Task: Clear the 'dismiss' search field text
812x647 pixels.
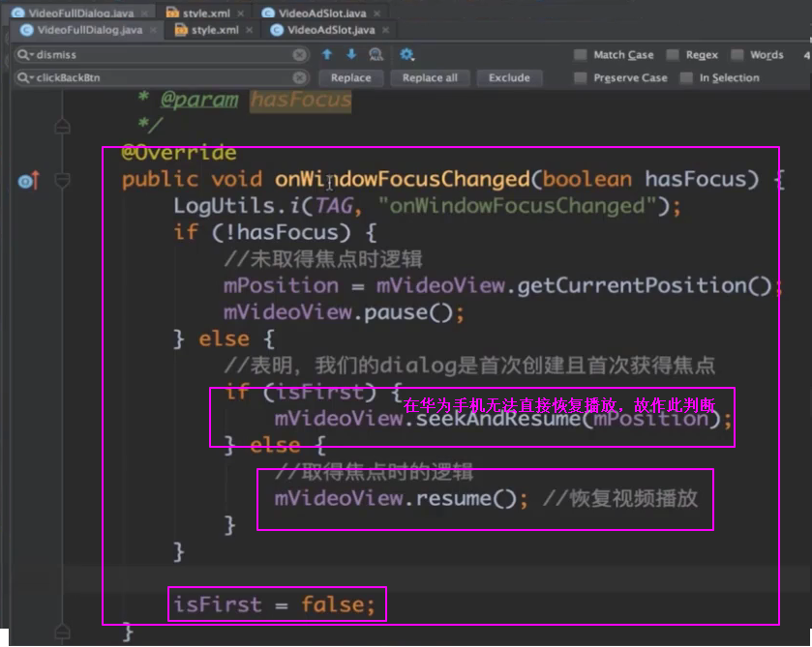Action: [300, 55]
